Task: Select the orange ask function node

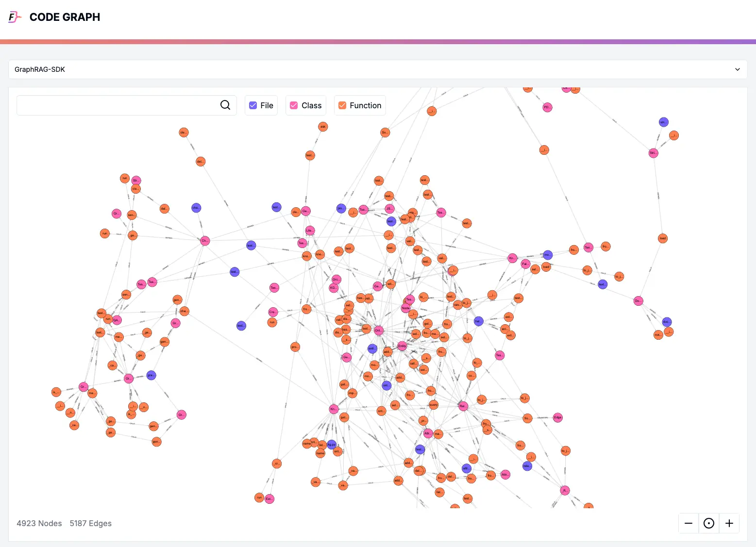Action: pyautogui.click(x=323, y=127)
